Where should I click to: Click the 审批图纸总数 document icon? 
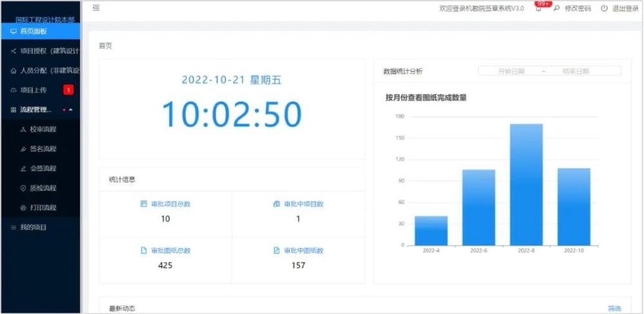[x=144, y=250]
